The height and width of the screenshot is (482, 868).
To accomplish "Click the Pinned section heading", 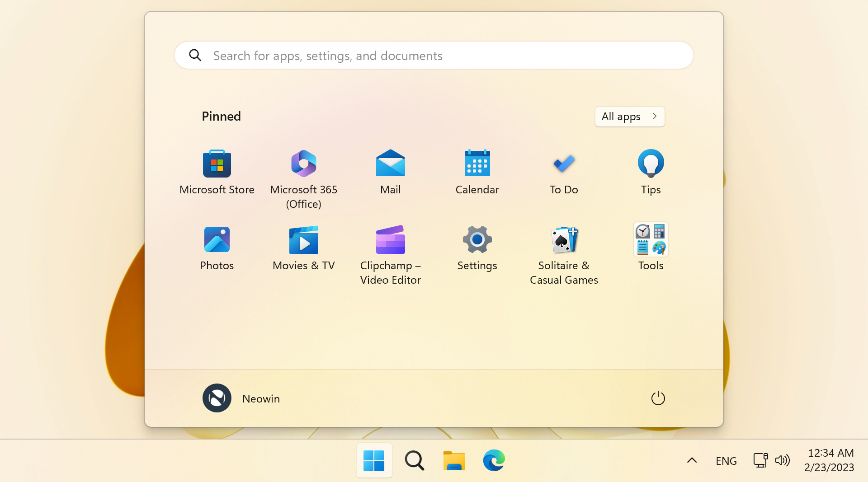I will pos(221,117).
